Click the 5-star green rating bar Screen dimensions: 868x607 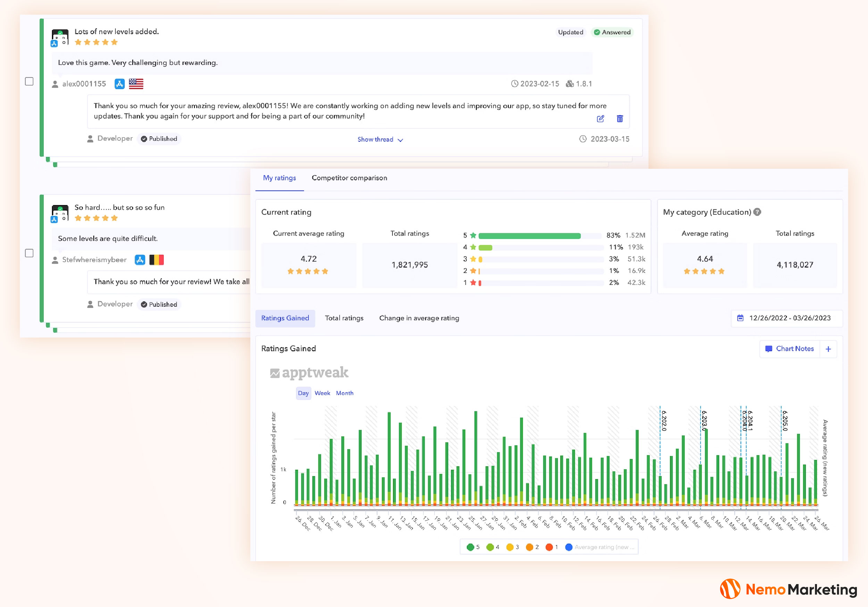[x=529, y=236]
